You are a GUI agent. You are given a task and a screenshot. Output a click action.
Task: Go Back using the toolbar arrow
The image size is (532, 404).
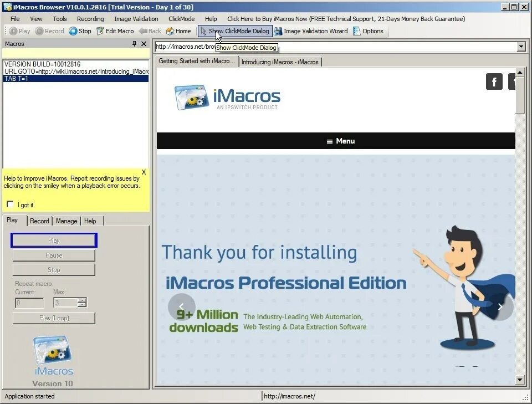coord(150,31)
